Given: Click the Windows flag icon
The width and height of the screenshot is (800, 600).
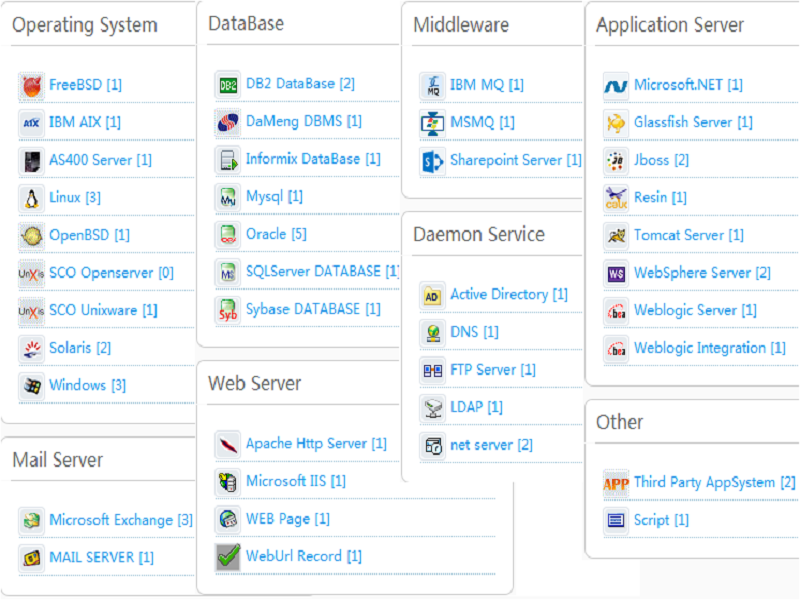Looking at the screenshot, I should coord(32,386).
